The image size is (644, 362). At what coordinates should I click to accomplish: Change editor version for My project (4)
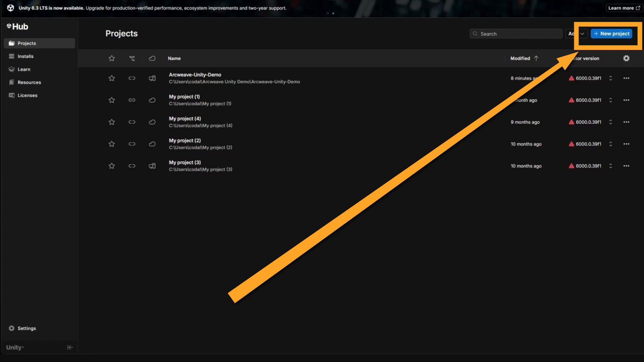[x=610, y=122]
